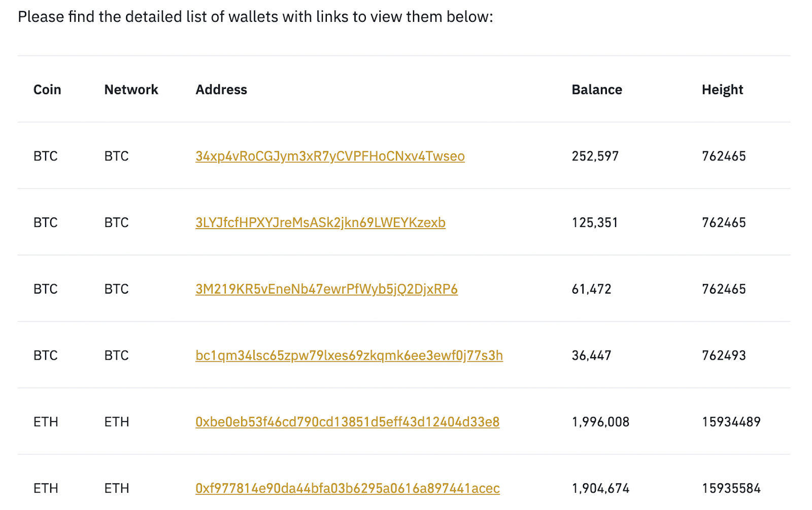Open the bc1qm34lsc65zpw79lxes69zkqmk6ee3ewf0j77s3h link
The height and width of the screenshot is (510, 812).
click(349, 356)
